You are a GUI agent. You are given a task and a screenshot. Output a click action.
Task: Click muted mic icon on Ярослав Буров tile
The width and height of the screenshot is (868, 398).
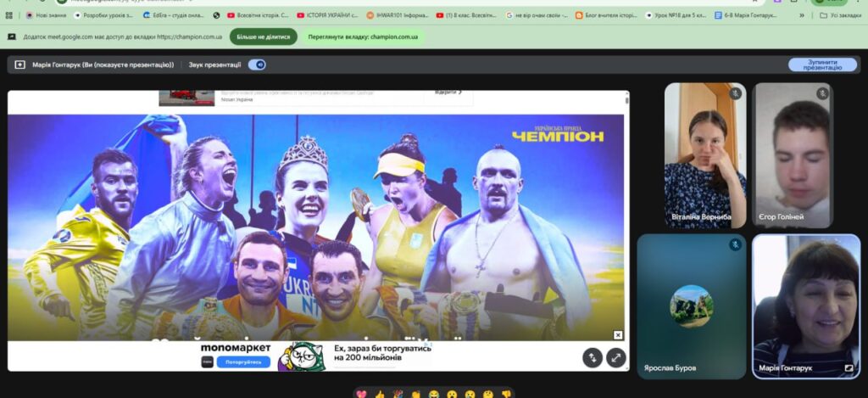pyautogui.click(x=735, y=244)
